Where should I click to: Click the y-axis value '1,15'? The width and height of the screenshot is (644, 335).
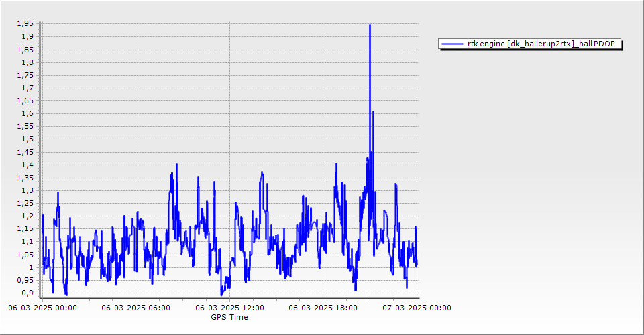point(25,228)
